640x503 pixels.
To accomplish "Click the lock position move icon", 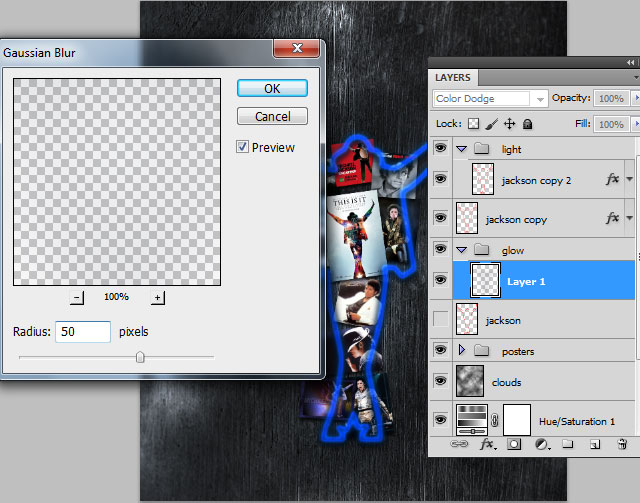I will [509, 123].
